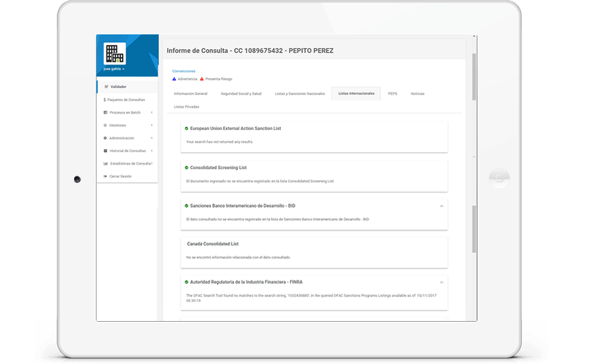
Task: Click the dollar icon for Paquetes de Consultas
Action: (105, 100)
